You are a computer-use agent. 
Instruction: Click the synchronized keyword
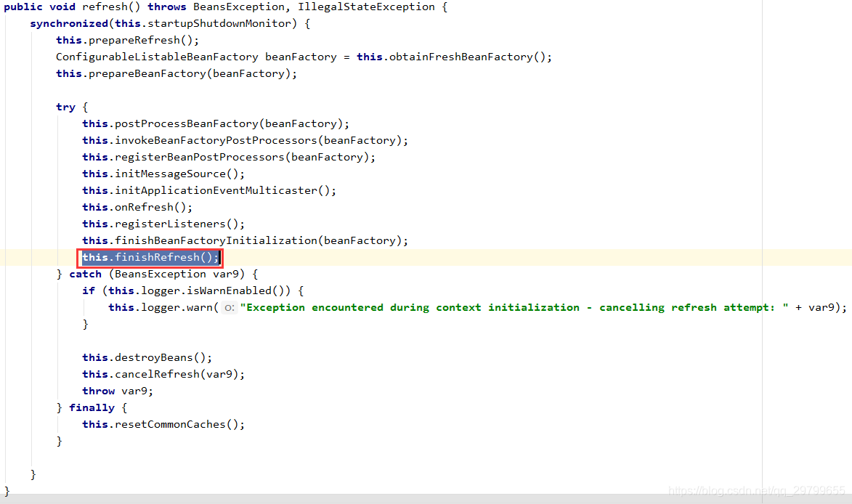click(69, 24)
